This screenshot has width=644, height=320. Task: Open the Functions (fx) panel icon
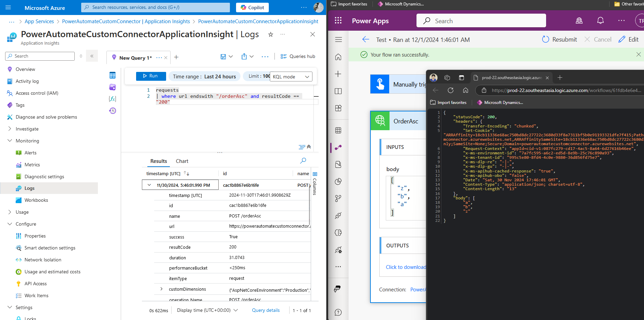pyautogui.click(x=113, y=99)
